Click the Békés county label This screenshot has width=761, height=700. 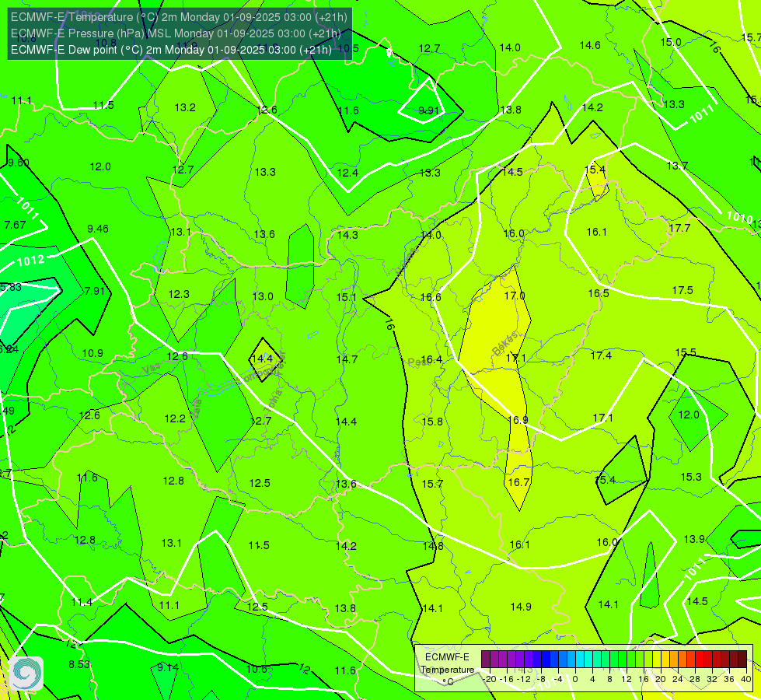[x=505, y=344]
